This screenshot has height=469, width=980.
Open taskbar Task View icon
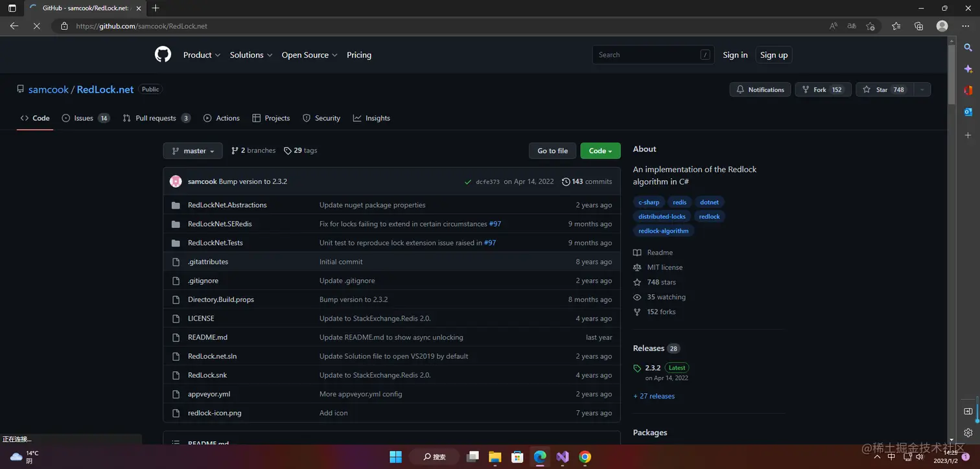click(x=472, y=457)
